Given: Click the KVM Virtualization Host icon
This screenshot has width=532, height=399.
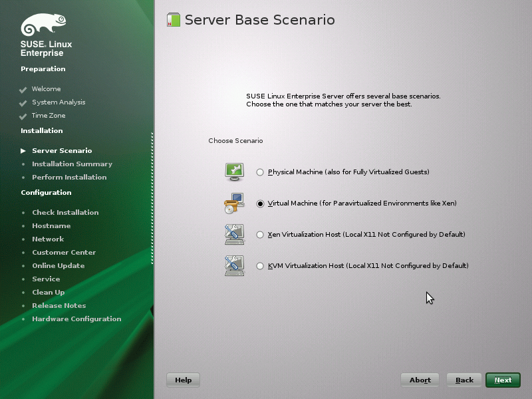Looking at the screenshot, I should click(x=234, y=265).
